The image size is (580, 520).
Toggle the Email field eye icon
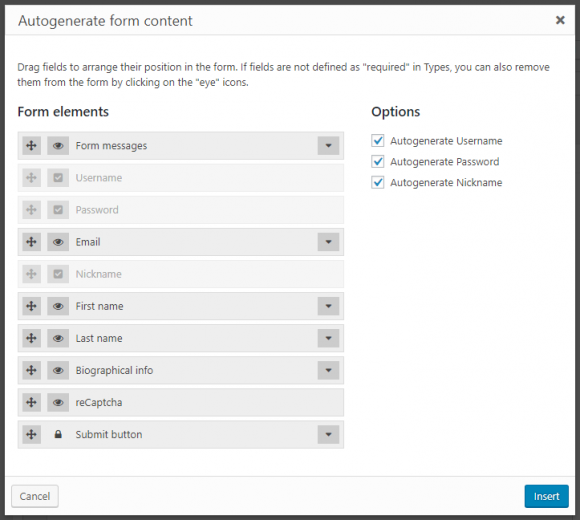click(58, 242)
